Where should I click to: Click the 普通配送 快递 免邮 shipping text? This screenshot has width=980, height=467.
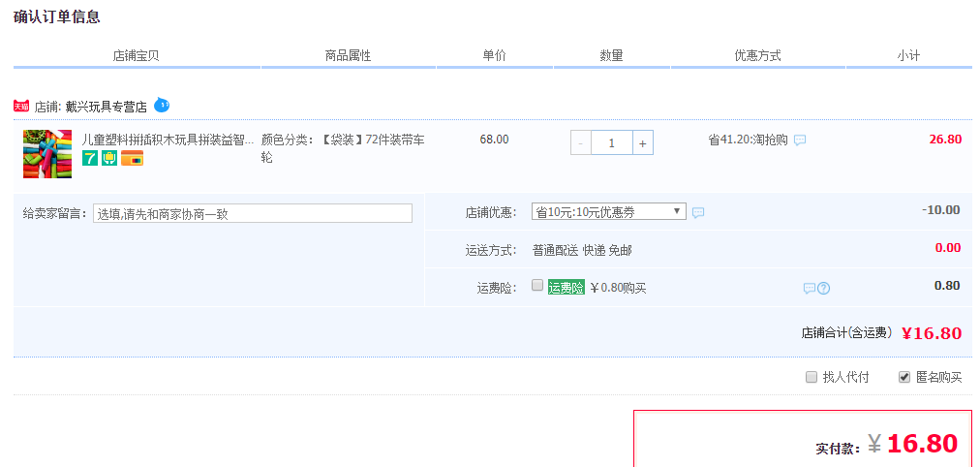point(582,251)
